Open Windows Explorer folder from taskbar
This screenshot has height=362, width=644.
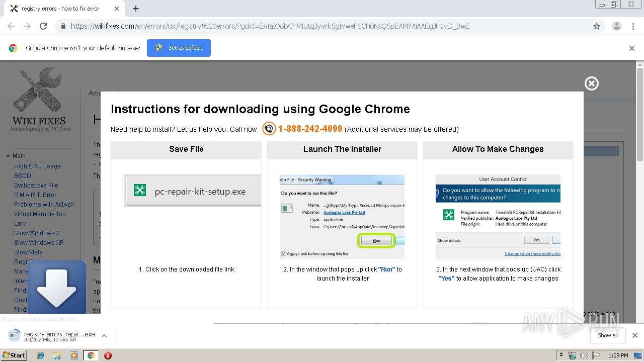[57, 355]
